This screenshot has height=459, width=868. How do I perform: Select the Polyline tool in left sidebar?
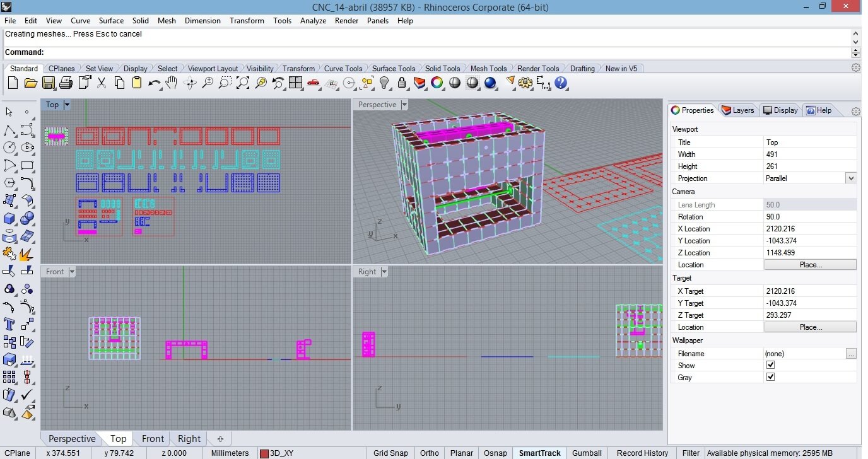[x=9, y=130]
